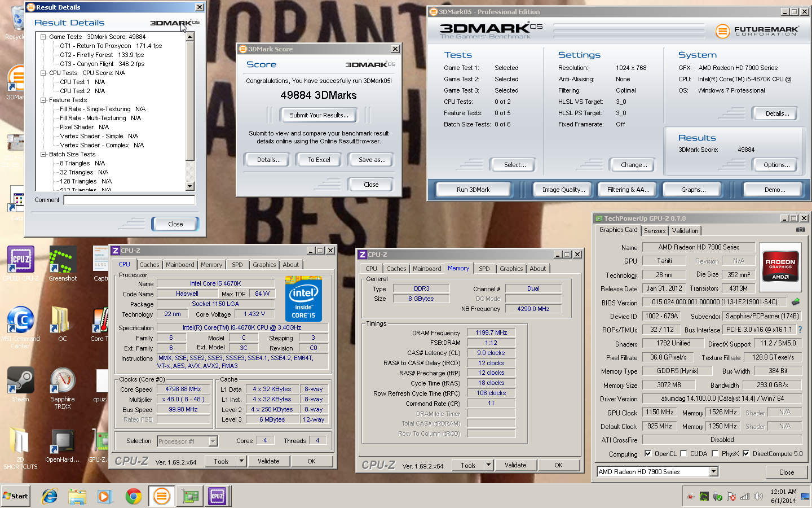
Task: Select 'GT3 - Canyon Flight' tree row
Action: [102, 64]
